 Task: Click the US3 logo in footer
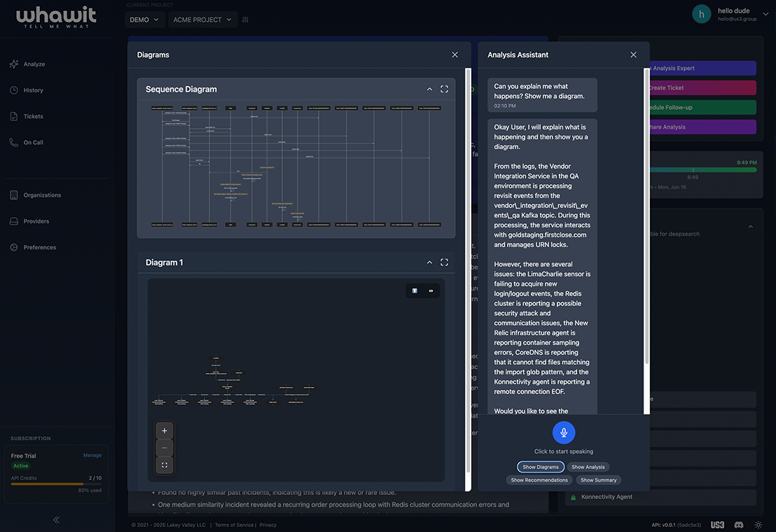point(717,525)
